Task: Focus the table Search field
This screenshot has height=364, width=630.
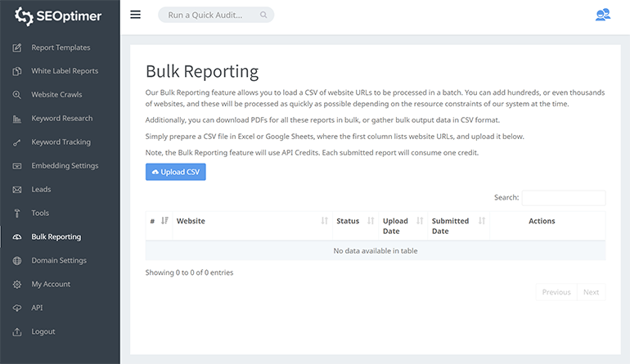Action: [563, 198]
